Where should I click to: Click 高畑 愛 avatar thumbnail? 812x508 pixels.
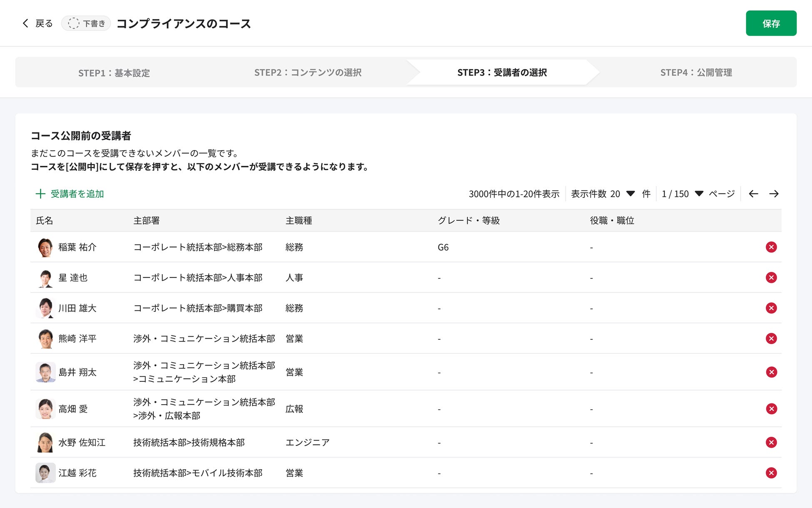pos(45,409)
